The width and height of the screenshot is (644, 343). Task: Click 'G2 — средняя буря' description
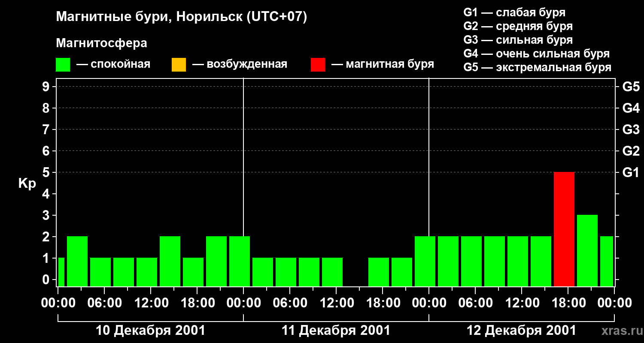click(x=518, y=26)
